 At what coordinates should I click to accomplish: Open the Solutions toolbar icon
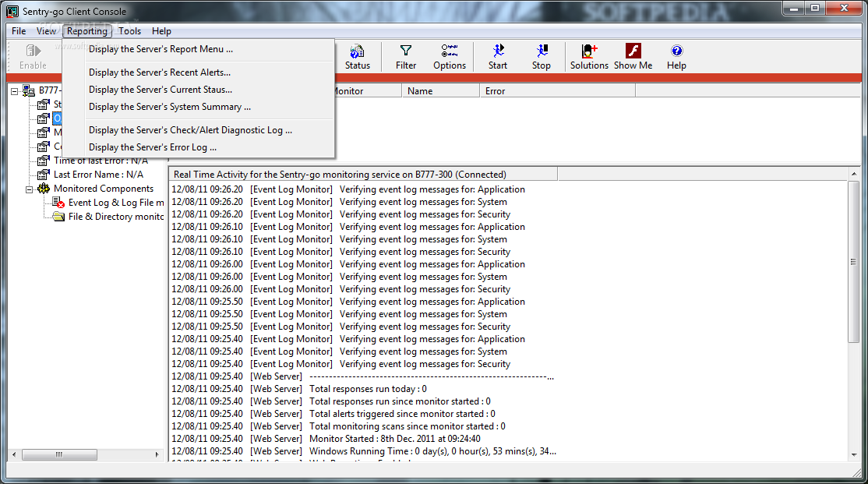tap(589, 51)
